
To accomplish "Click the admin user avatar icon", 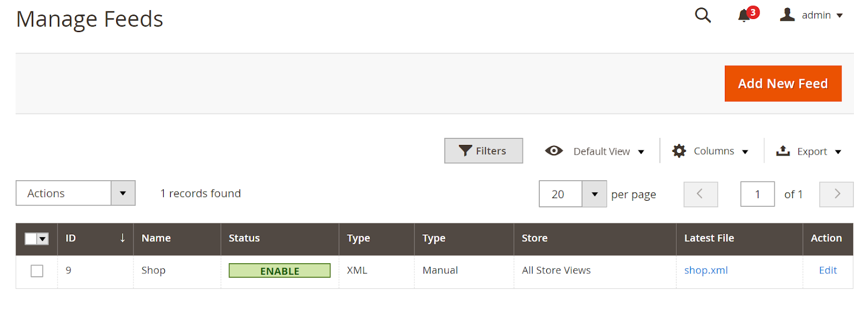I will 787,15.
